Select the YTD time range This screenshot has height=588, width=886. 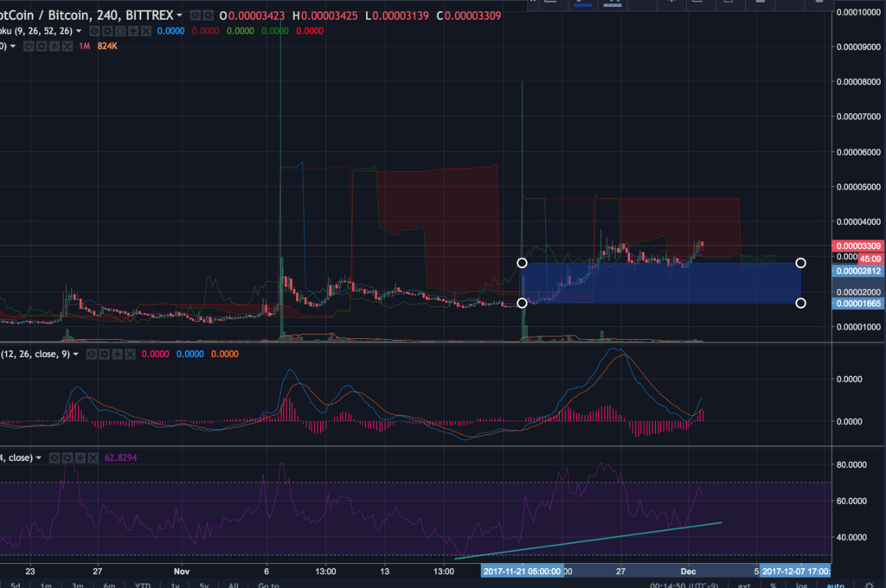coord(143,585)
